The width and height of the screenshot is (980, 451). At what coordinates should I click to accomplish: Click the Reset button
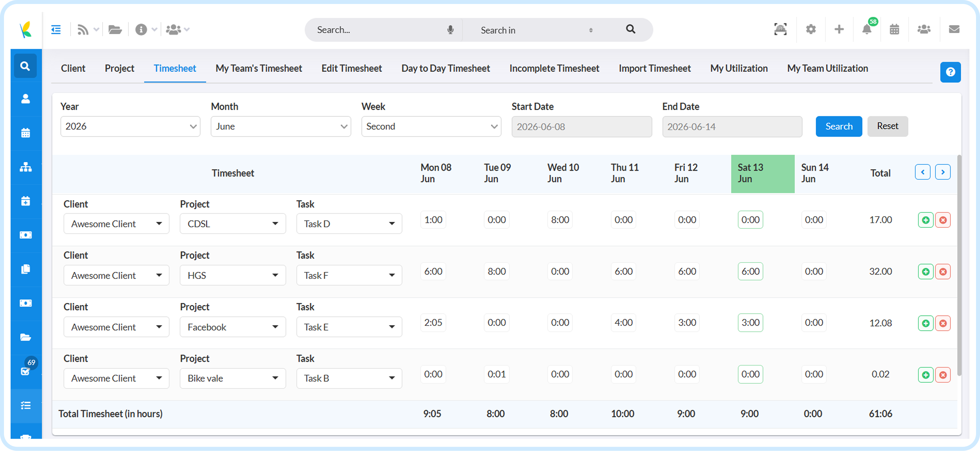tap(888, 126)
